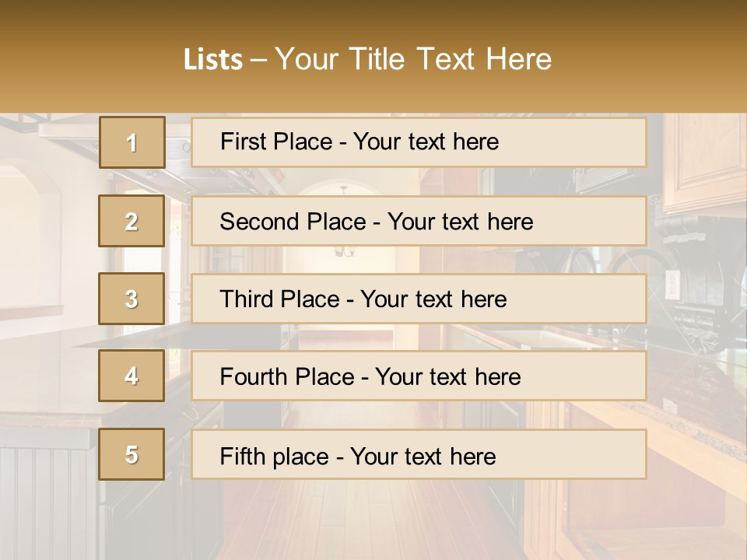Select the First Place text bar
Screen dimensions: 747x560
click(419, 142)
